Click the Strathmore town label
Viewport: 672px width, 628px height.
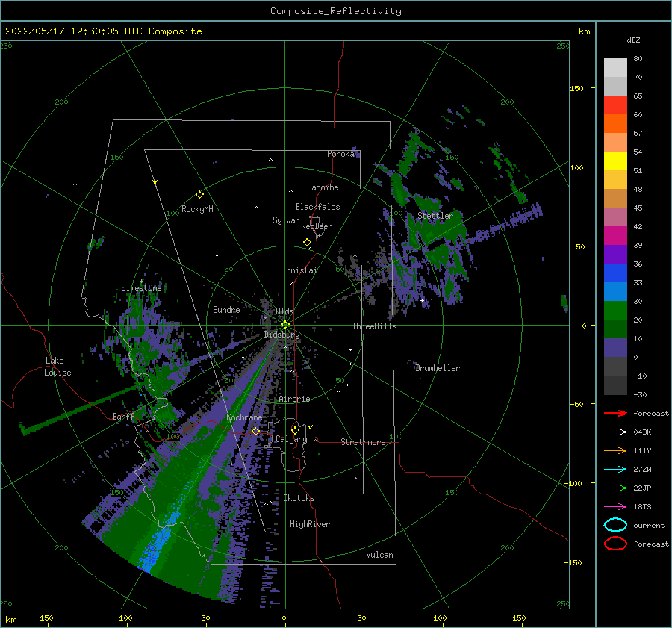click(x=363, y=442)
